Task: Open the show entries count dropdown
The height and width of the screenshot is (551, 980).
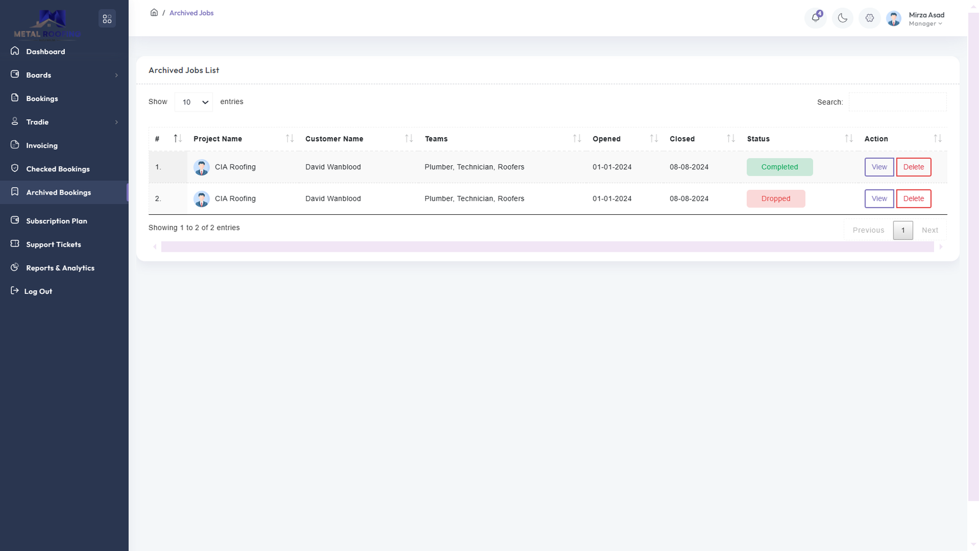Action: (x=194, y=102)
